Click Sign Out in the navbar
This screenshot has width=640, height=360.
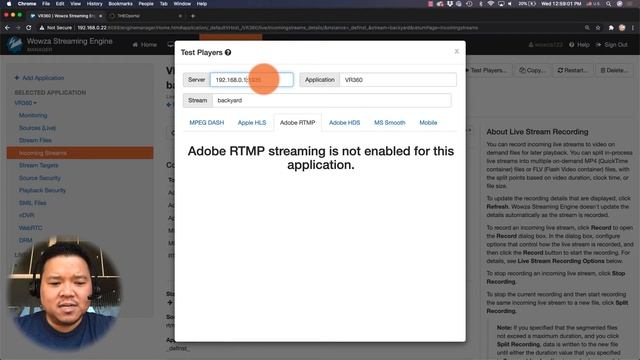[x=612, y=44]
